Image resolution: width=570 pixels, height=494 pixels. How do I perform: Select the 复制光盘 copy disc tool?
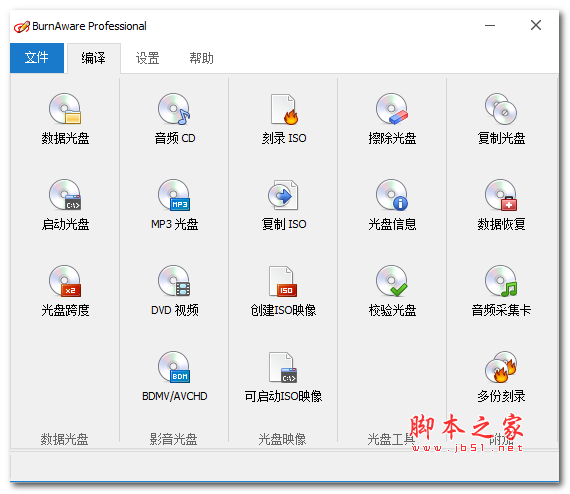tap(501, 119)
